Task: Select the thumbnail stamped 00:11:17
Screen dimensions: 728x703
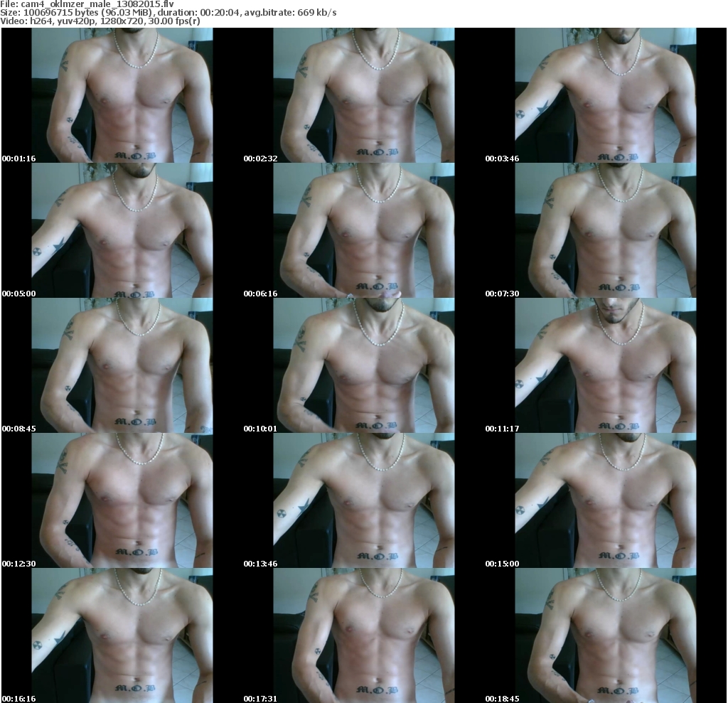Action: point(606,365)
